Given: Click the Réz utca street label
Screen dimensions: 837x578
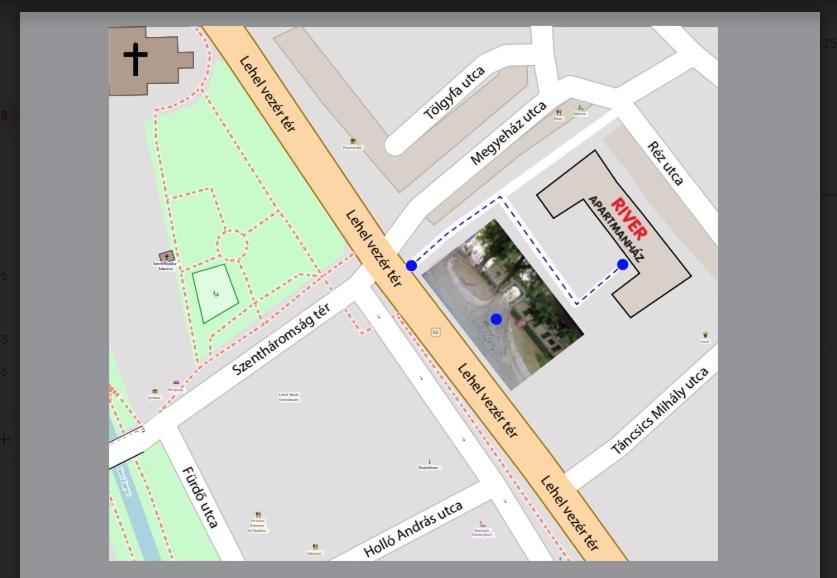Looking at the screenshot, I should [x=666, y=163].
